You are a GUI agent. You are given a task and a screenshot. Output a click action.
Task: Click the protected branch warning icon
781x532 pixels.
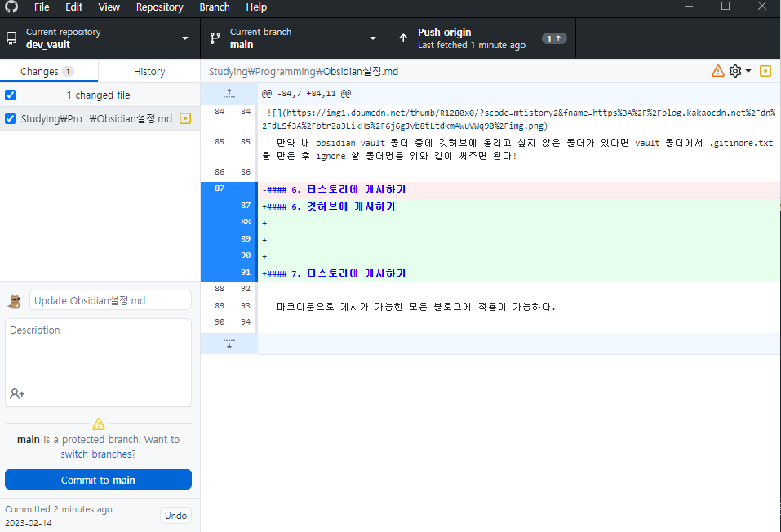pyautogui.click(x=99, y=424)
